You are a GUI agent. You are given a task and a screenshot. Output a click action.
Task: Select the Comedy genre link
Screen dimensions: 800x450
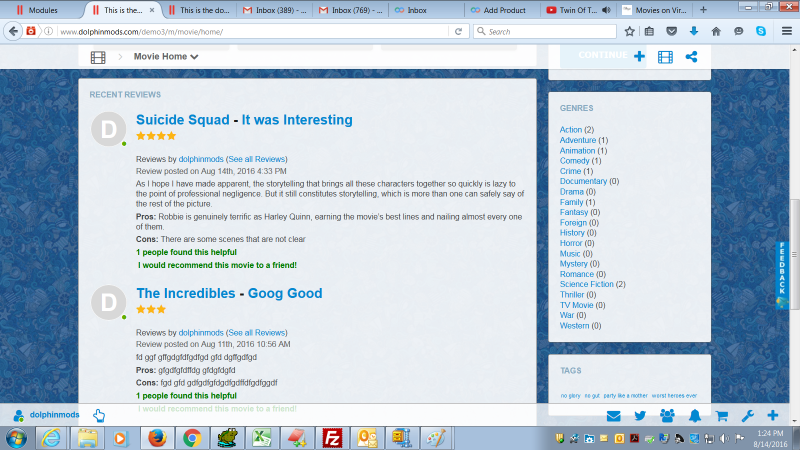point(574,161)
